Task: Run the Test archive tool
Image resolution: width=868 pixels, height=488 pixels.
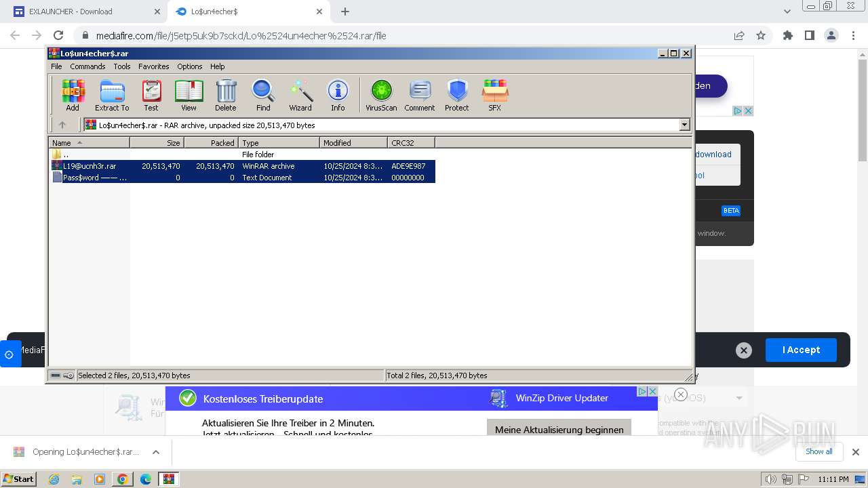Action: (151, 95)
